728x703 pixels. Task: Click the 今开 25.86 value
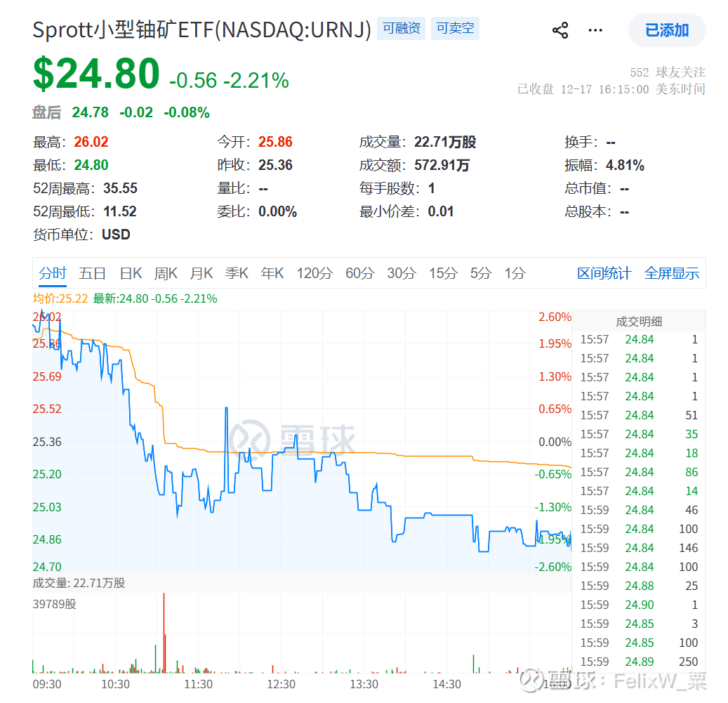[275, 142]
